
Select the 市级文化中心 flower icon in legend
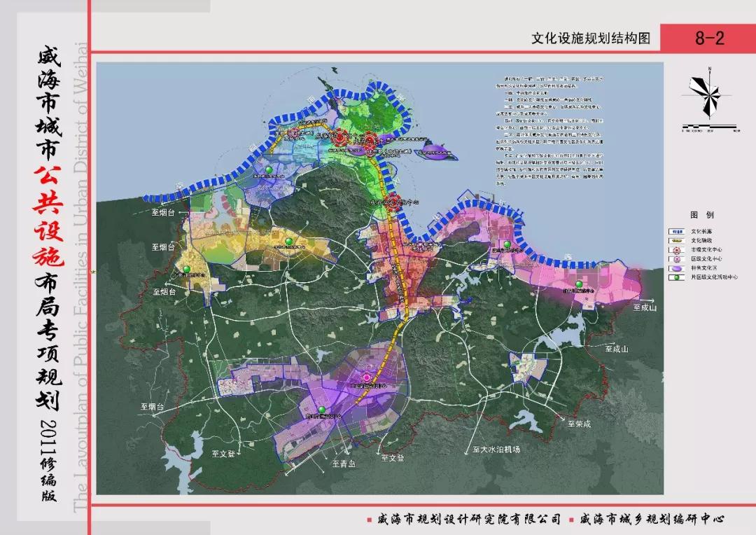pyautogui.click(x=676, y=250)
